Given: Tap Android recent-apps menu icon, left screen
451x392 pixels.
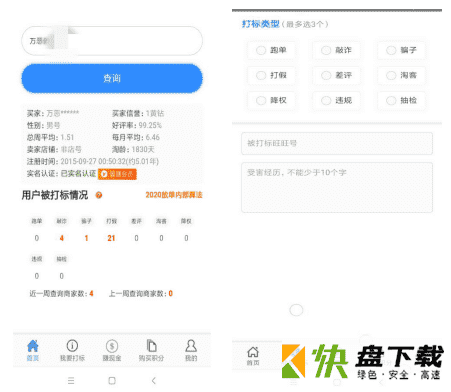Looking at the screenshot, I should coord(71,381).
